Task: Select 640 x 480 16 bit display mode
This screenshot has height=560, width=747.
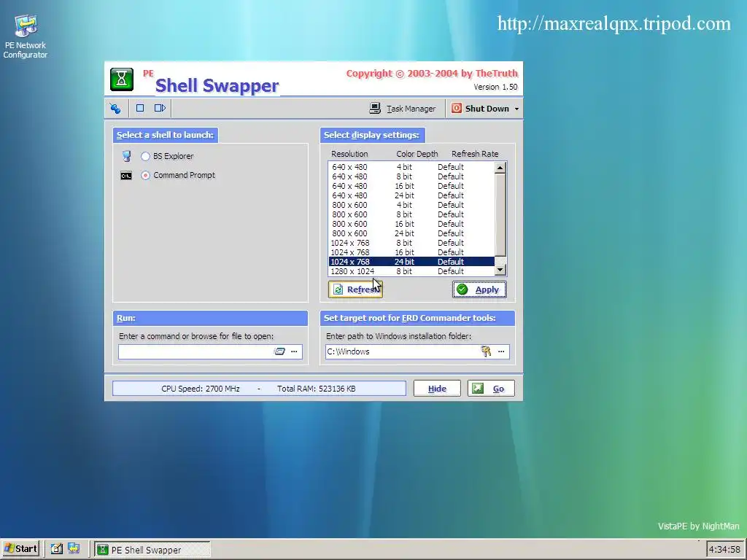Action: coord(411,186)
